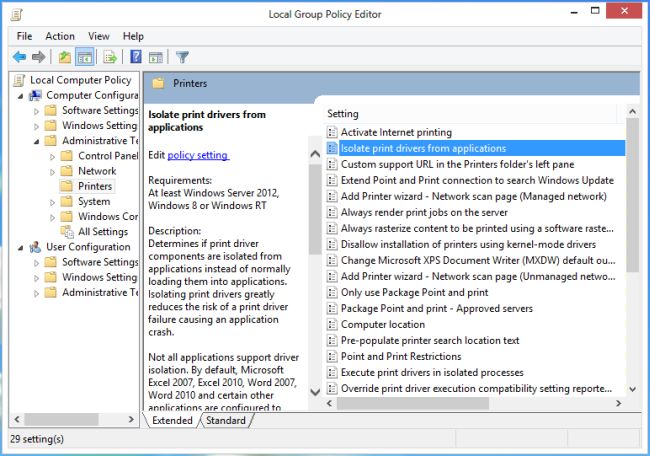Screen dimensions: 650x456
Task: Click the tree pane scroll right arrow
Action: click(131, 419)
